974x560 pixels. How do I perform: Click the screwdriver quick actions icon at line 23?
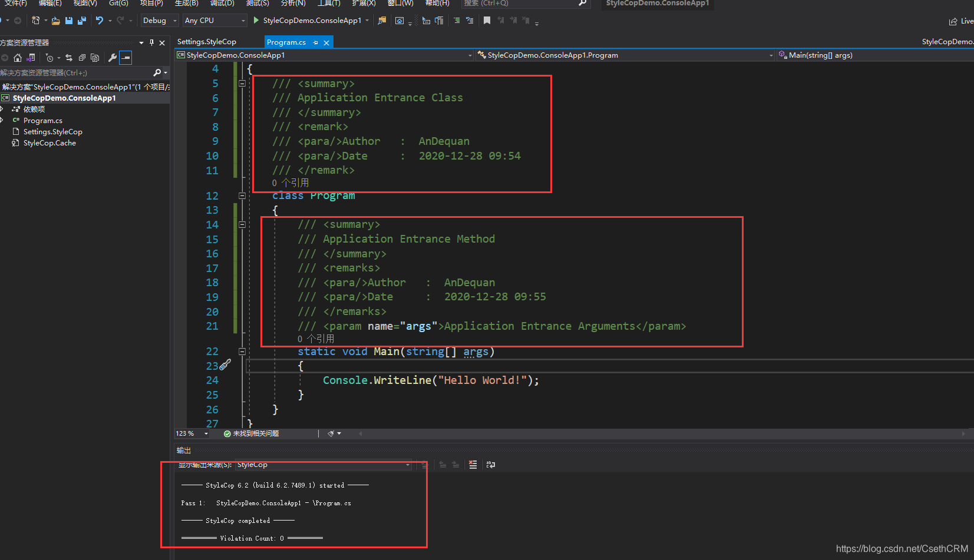pyautogui.click(x=225, y=365)
